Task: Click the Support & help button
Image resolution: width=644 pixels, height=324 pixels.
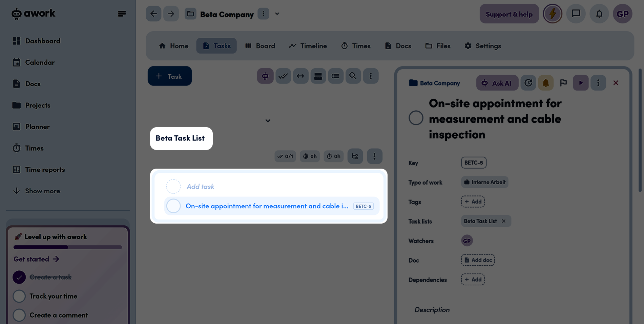Action: (x=509, y=14)
